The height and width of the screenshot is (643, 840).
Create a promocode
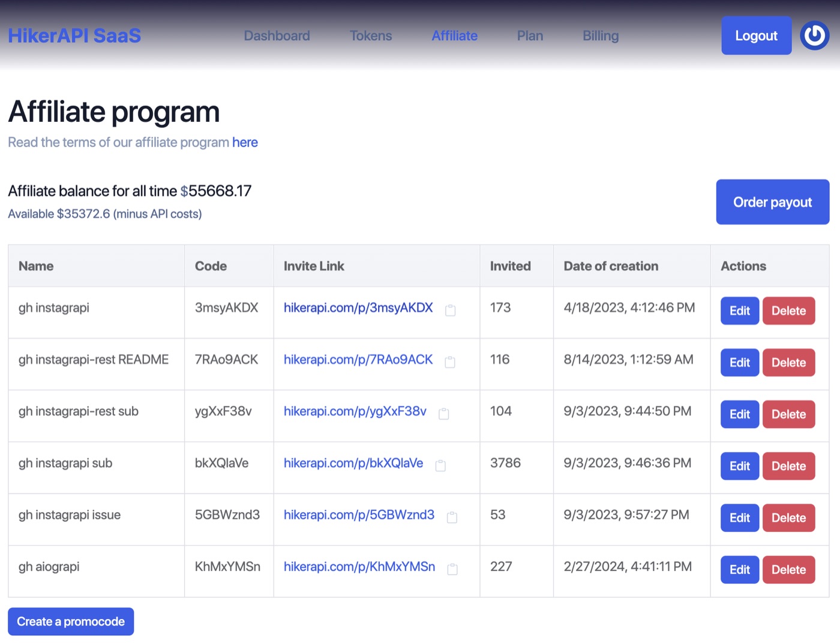71,621
